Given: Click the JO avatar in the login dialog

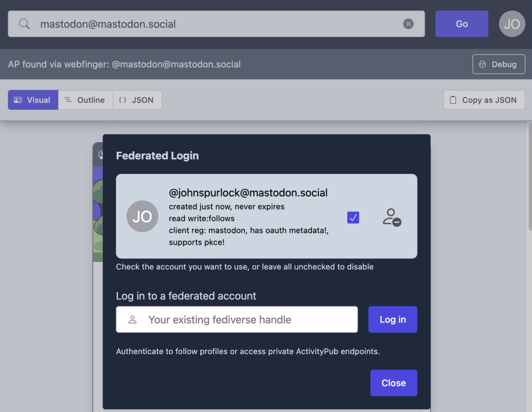Looking at the screenshot, I should [x=142, y=216].
